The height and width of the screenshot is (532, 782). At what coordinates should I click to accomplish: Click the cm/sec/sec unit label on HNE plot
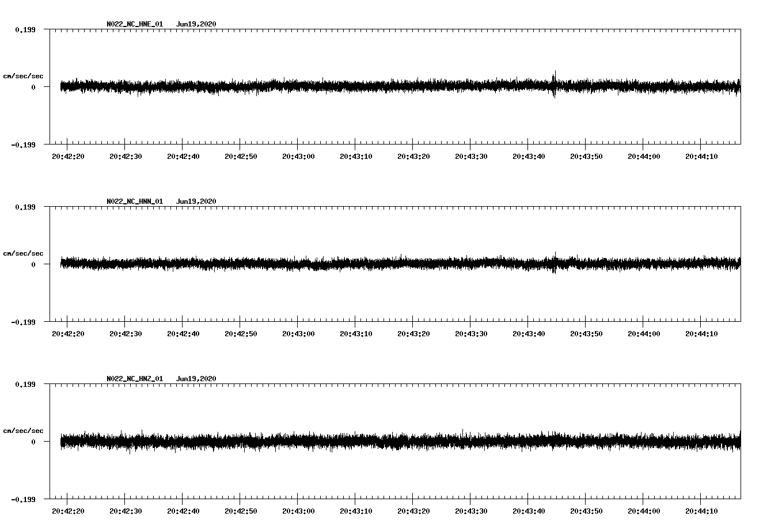pyautogui.click(x=23, y=76)
